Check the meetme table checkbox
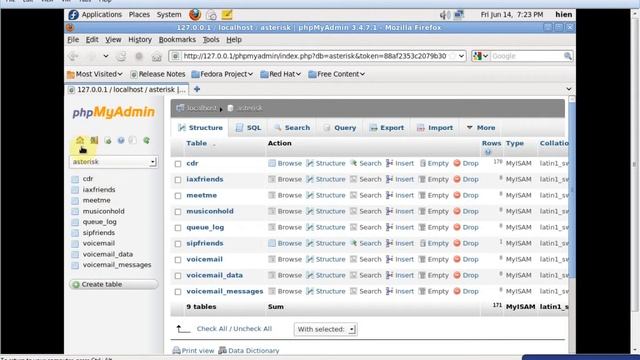The height and width of the screenshot is (360, 640). click(178, 196)
